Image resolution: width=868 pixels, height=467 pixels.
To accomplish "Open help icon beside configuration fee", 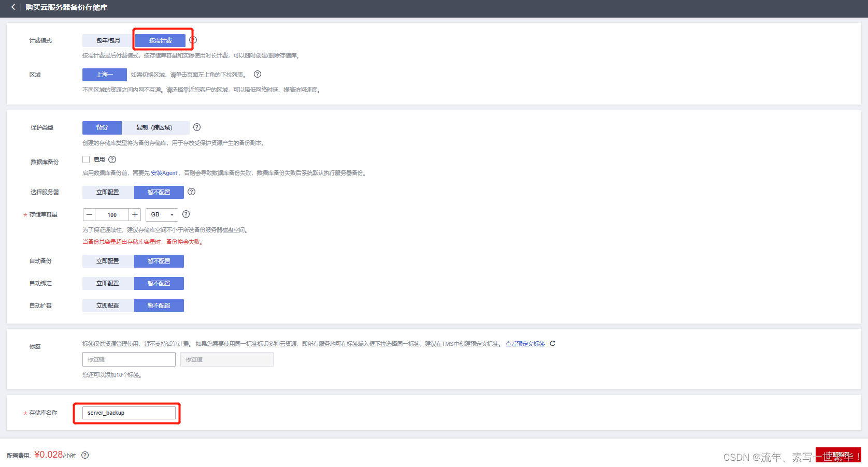I will tap(85, 455).
